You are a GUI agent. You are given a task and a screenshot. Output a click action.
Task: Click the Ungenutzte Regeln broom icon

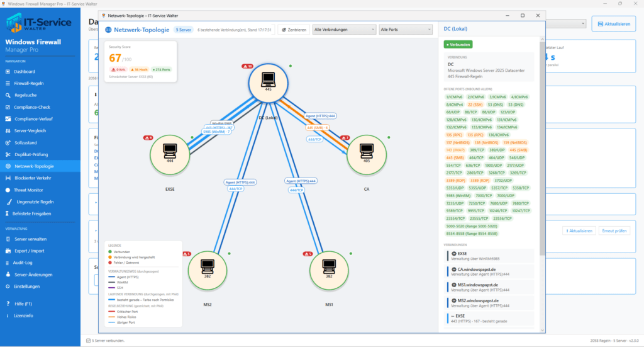click(x=9, y=202)
